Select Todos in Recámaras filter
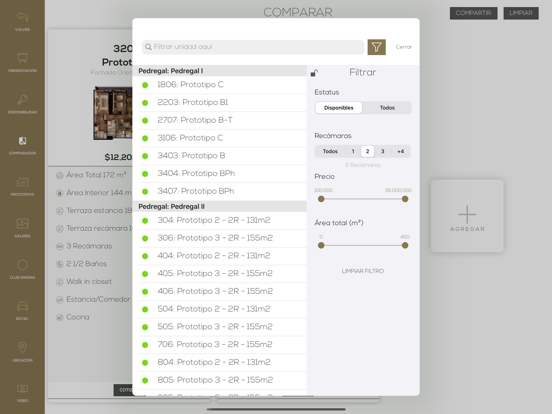Image resolution: width=552 pixels, height=414 pixels. 330,151
